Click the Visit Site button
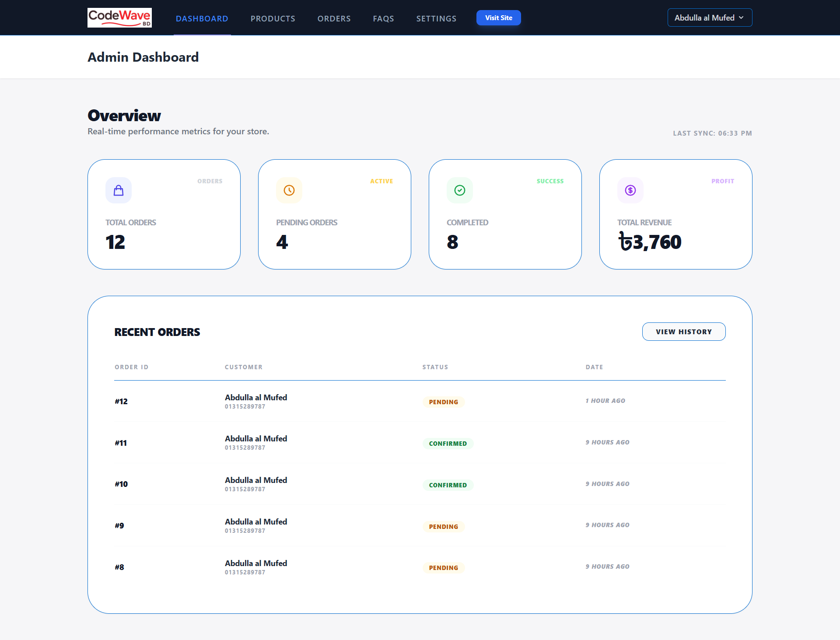The image size is (840, 640). pyautogui.click(x=498, y=17)
